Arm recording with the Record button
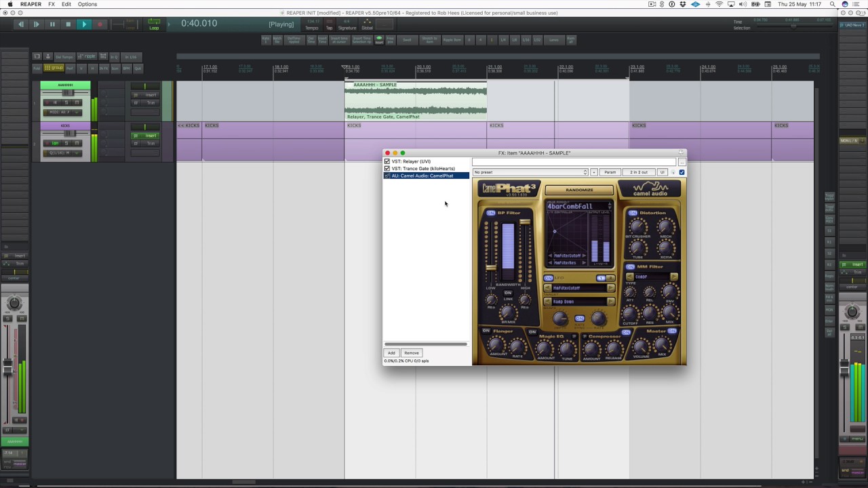 pos(100,24)
